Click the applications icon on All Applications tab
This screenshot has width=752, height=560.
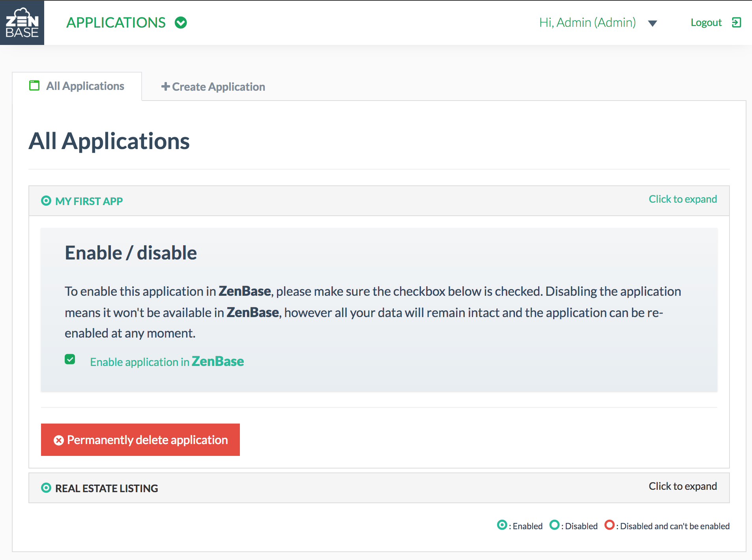coord(34,86)
